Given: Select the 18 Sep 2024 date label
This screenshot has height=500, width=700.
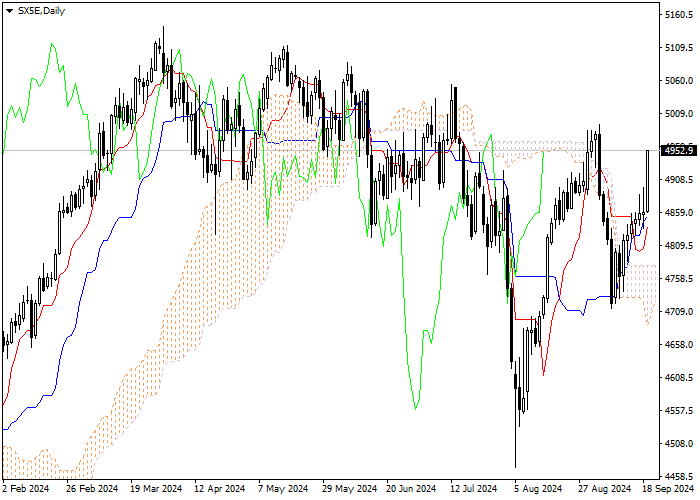Looking at the screenshot, I should pos(668,489).
